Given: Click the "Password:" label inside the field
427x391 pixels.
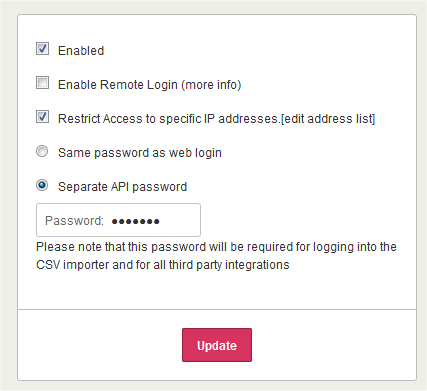Looking at the screenshot, I should (74, 221).
